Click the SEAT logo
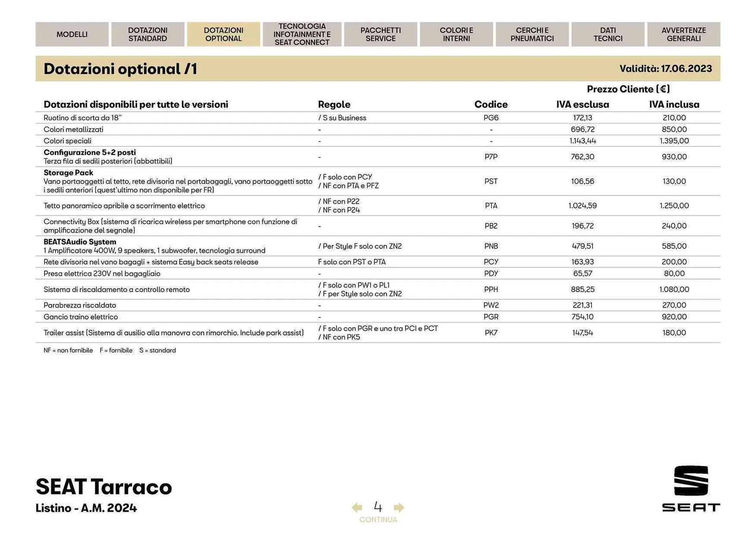Viewport: 756px width, 534px height. [691, 489]
